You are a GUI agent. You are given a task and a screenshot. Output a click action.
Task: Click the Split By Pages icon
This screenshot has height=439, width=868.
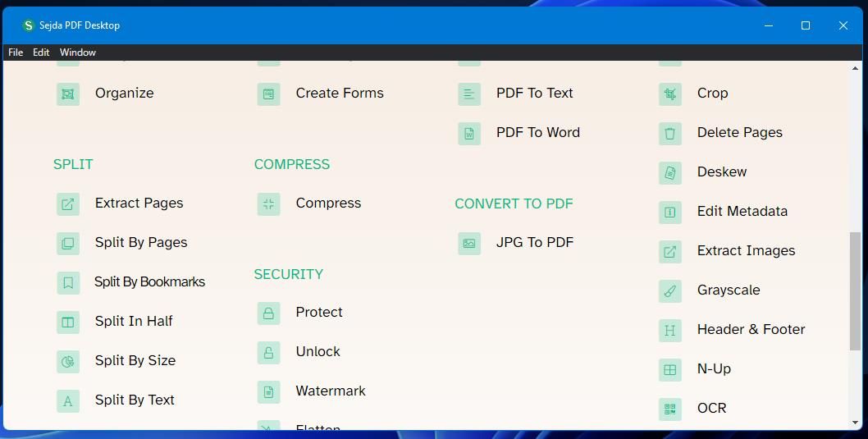point(68,244)
